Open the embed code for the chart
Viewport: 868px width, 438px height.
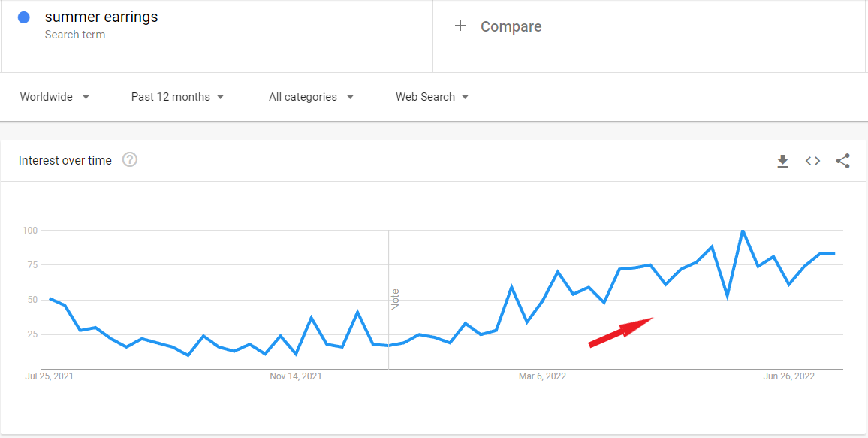[812, 160]
